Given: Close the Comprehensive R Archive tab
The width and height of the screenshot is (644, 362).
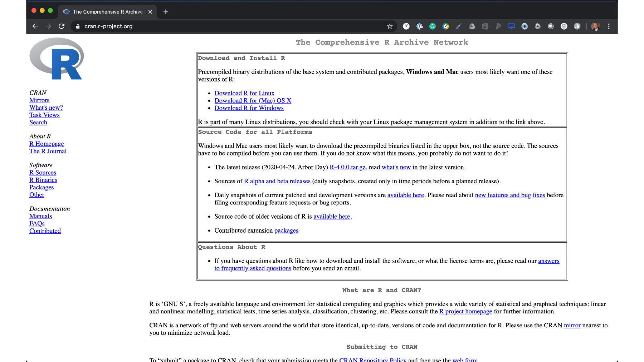Looking at the screenshot, I should [150, 12].
